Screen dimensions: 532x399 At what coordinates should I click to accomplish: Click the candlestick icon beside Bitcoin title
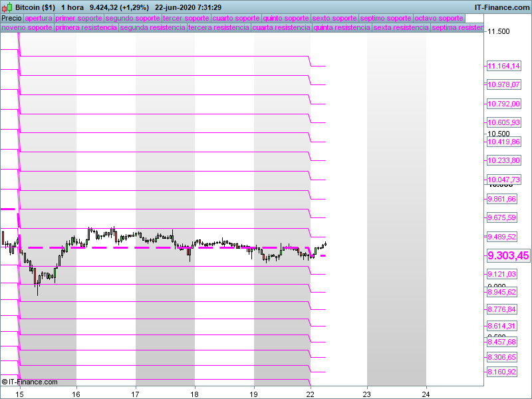7,7
